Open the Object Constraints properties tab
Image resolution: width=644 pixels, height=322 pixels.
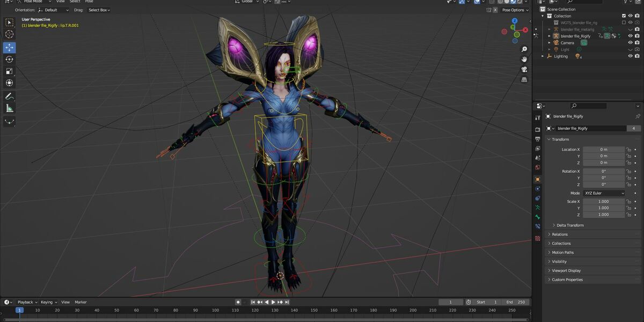(x=538, y=198)
